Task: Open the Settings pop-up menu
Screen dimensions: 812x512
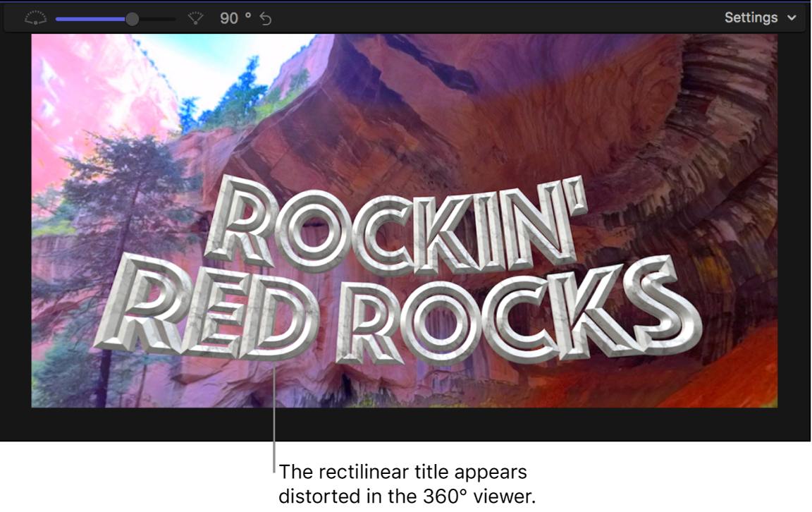Action: 760,18
